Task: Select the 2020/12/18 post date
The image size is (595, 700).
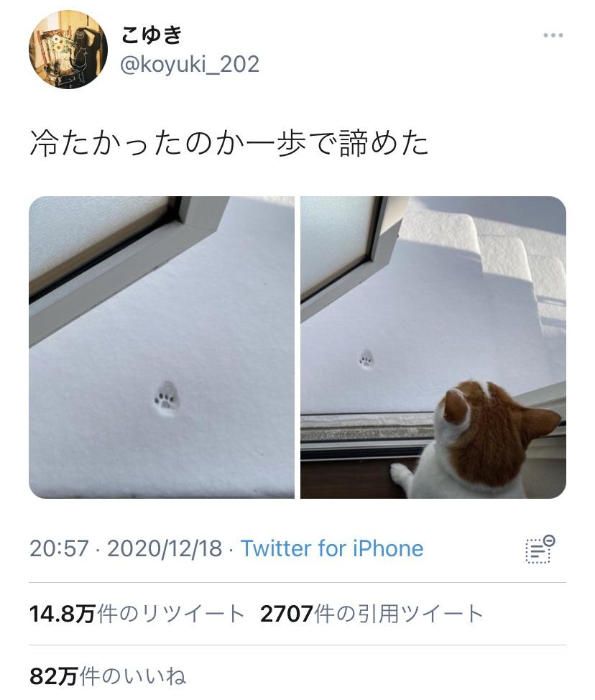Action: click(x=165, y=548)
